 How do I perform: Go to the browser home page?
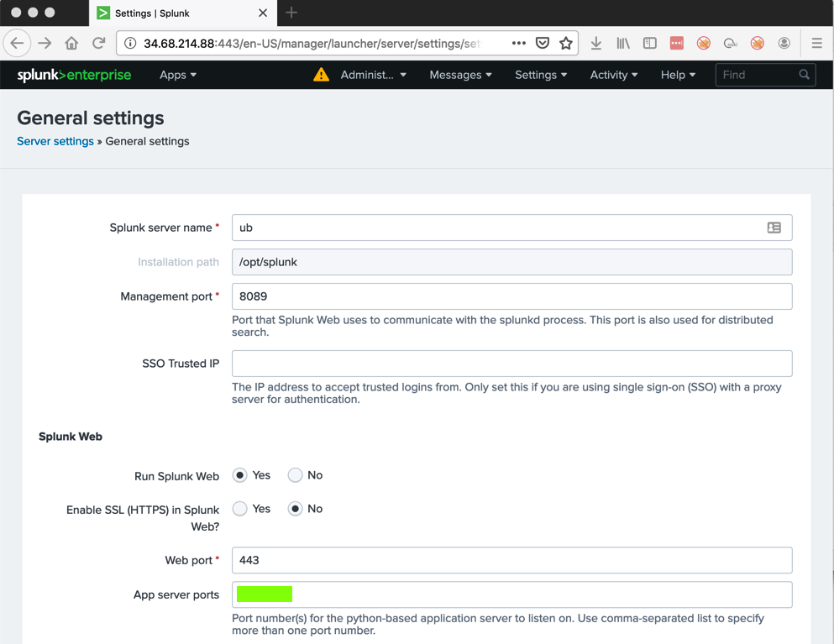coord(71,43)
